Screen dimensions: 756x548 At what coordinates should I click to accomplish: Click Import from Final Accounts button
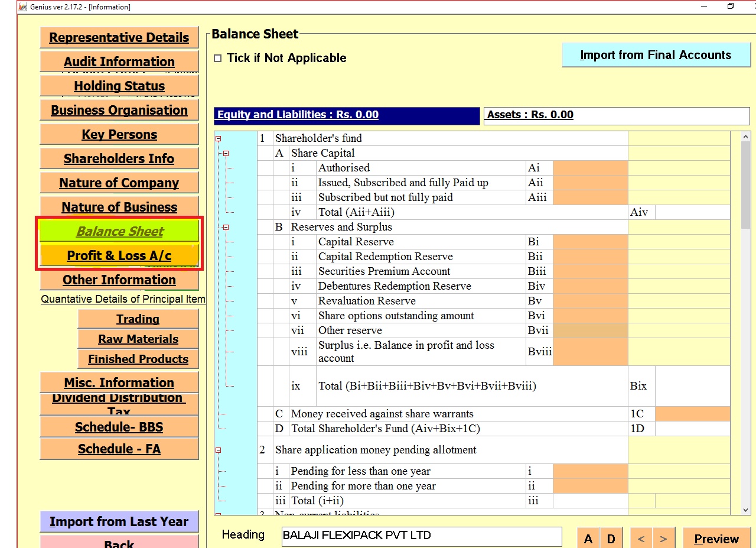pos(656,55)
